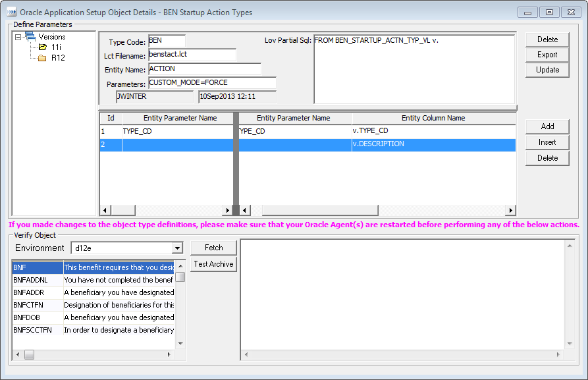
Task: Open the R12 folder icon
Action: click(42, 58)
